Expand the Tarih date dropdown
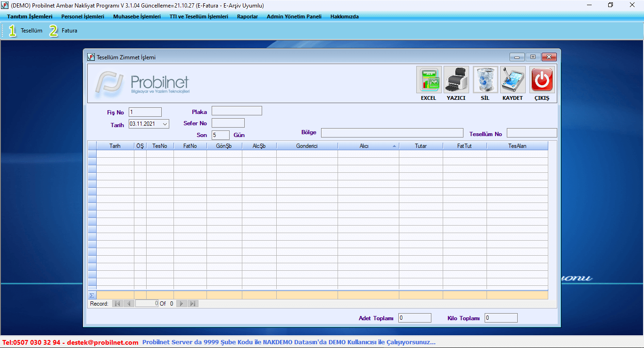This screenshot has height=348, width=644. click(165, 124)
